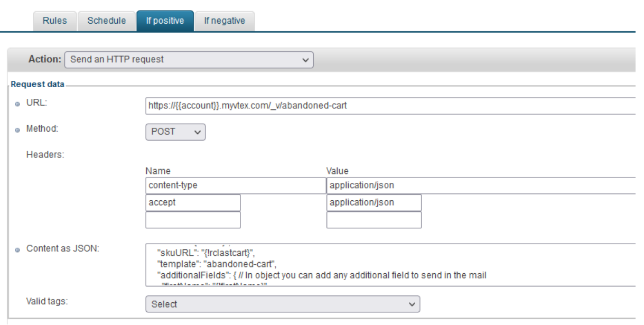Click the bullet icon beside Content as JSON
The image size is (644, 325).
pos(17,249)
